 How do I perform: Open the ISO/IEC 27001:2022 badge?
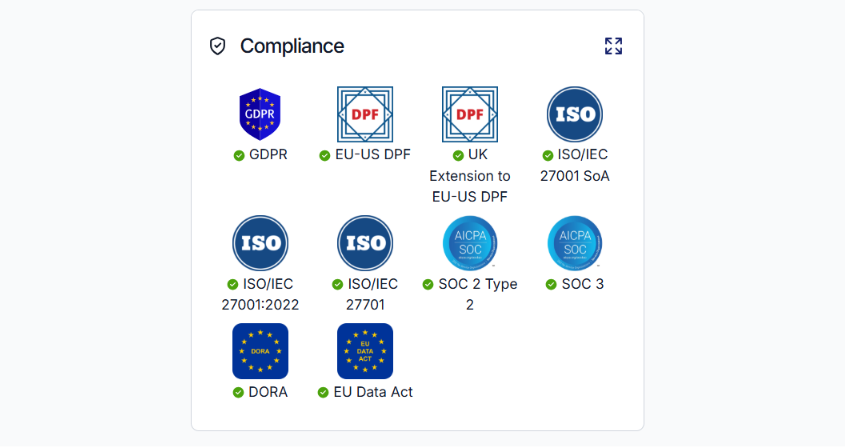coord(260,243)
